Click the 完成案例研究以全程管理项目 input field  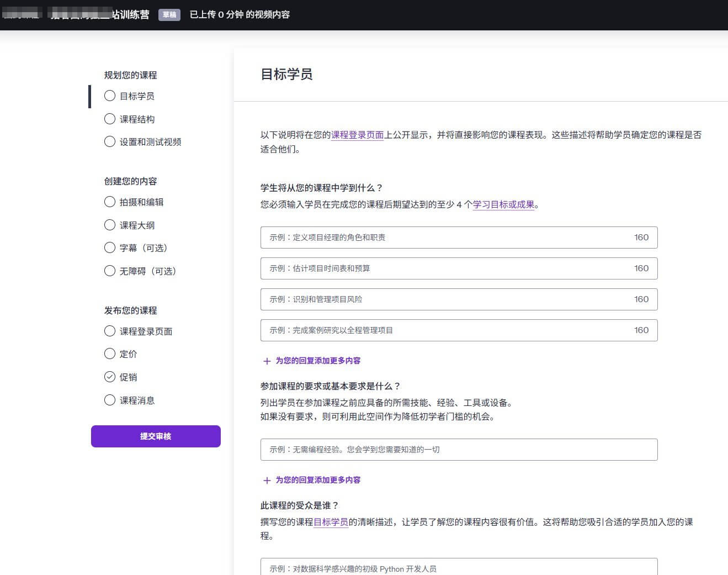point(459,330)
